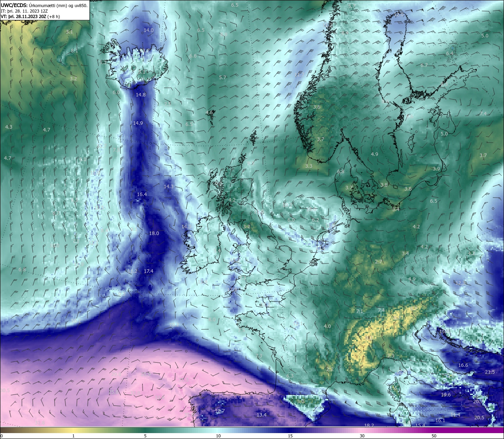Screen dimensions: 504x439
Task: Click the 21.5 value at the right edge
Action: click(490, 372)
